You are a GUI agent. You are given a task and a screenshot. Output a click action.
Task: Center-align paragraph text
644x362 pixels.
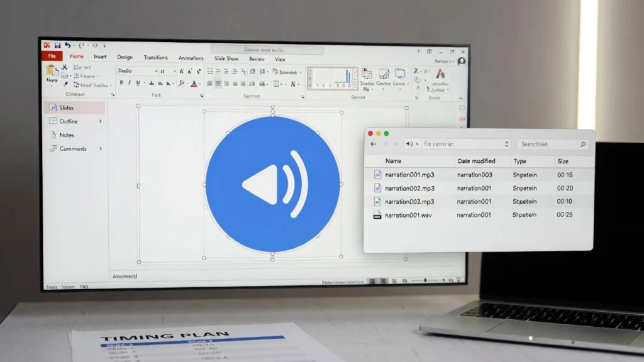tap(218, 84)
